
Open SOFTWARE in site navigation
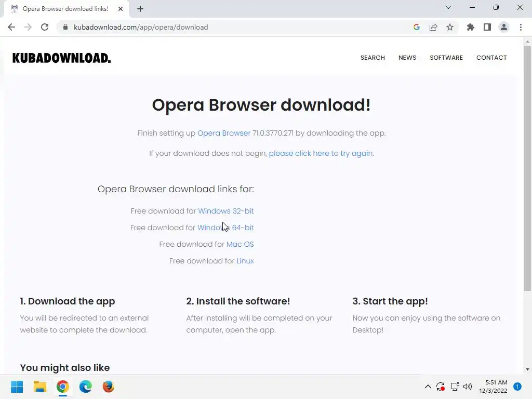pos(446,58)
